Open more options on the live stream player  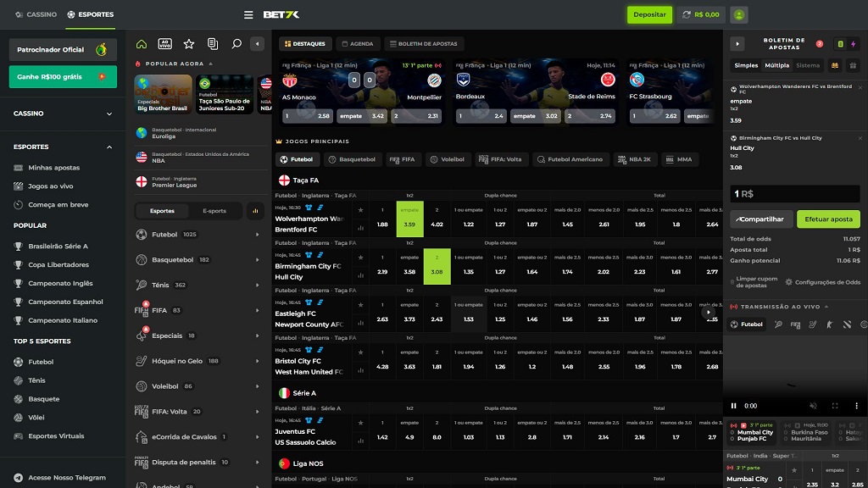tap(856, 406)
